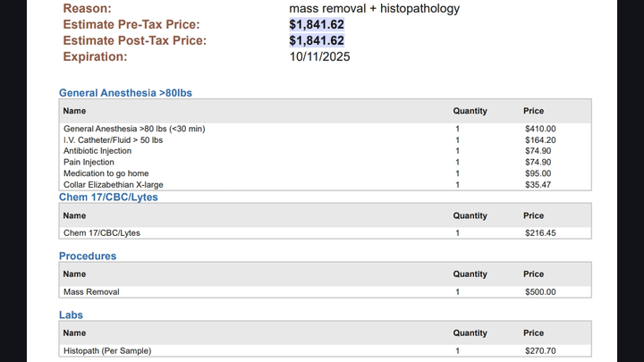The width and height of the screenshot is (644, 362).
Task: Select the "Collar Elizabethian X-large" line item
Action: pos(113,185)
